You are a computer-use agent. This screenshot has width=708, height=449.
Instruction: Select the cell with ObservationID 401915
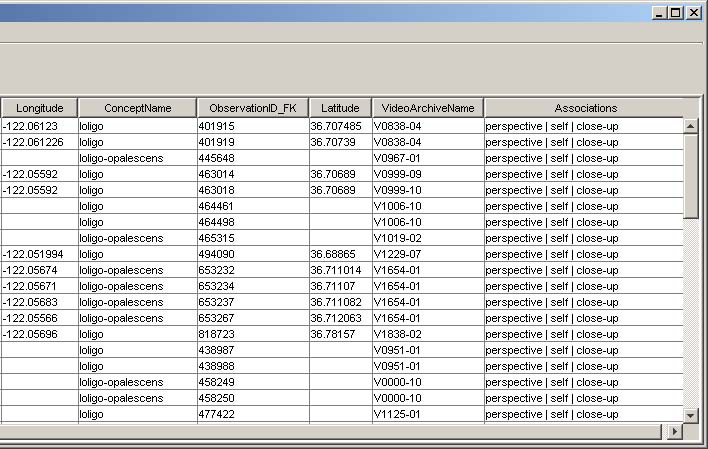tap(252, 126)
